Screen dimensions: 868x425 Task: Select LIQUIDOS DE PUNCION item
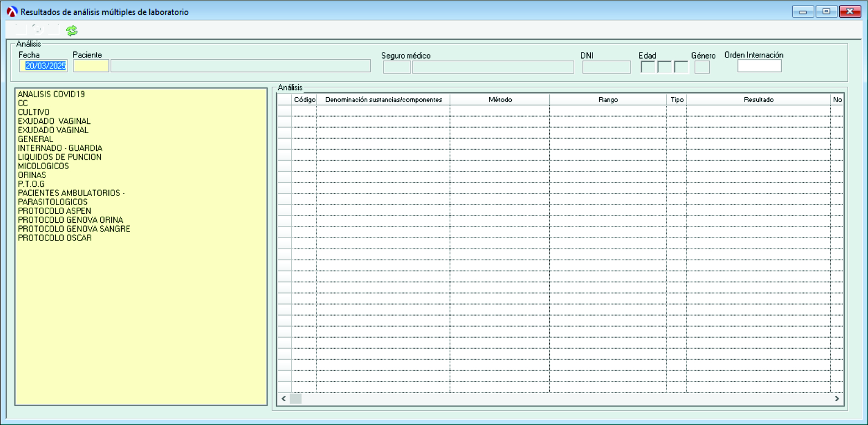(60, 157)
